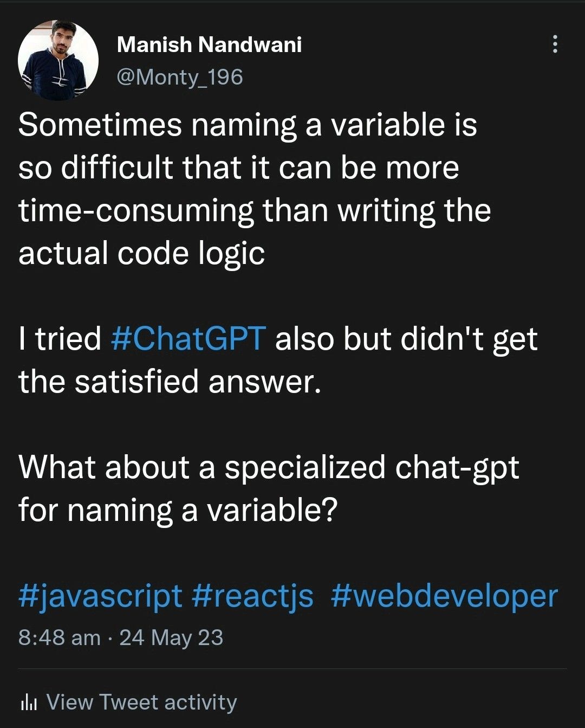
Task: Click the text "the satisfied answer."
Action: coord(170,382)
